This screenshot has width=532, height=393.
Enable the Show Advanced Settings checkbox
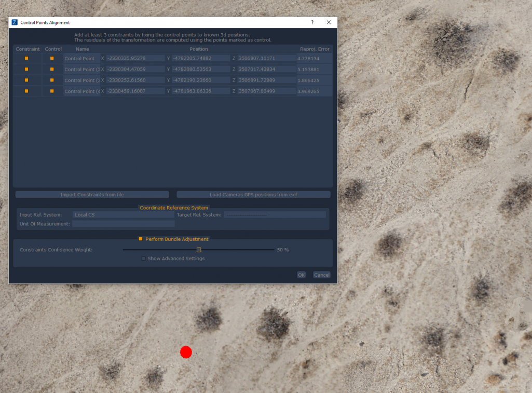(x=144, y=259)
